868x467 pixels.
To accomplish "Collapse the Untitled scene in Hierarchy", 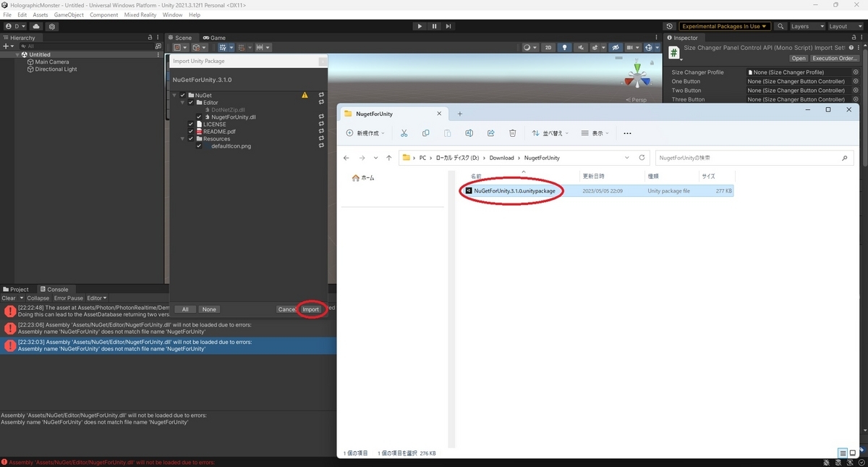I will (17, 54).
